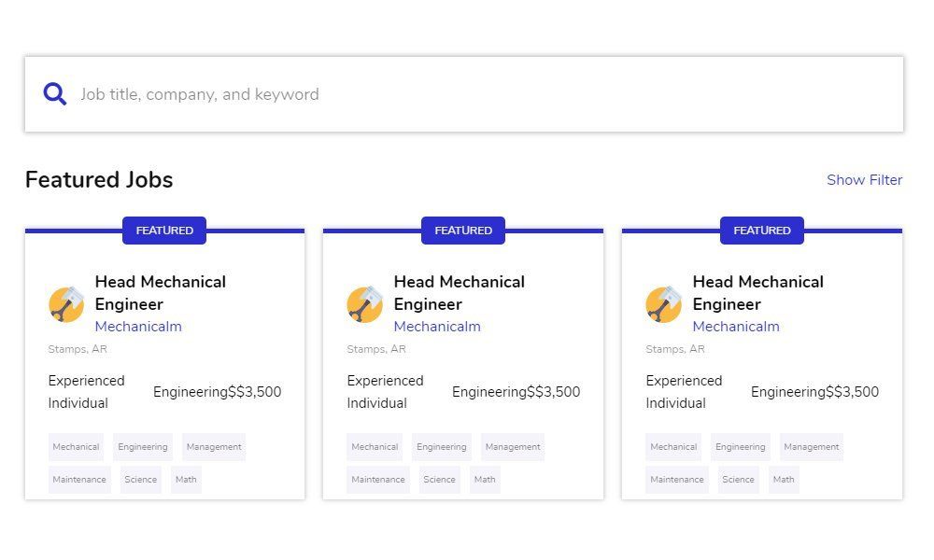Visit the Mechanicalm company link on the first card
Viewport: 934px width, 560px height.
[138, 326]
